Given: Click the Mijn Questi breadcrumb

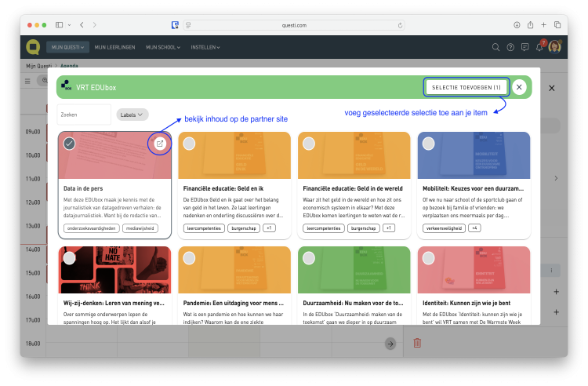Looking at the screenshot, I should point(39,66).
